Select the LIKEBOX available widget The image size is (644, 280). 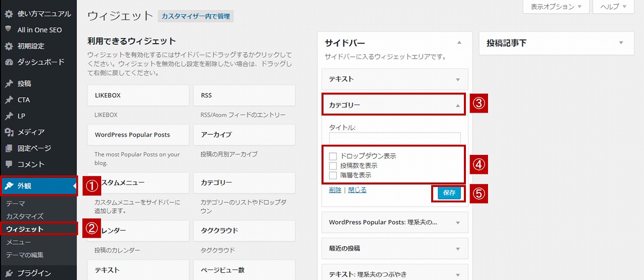(138, 96)
